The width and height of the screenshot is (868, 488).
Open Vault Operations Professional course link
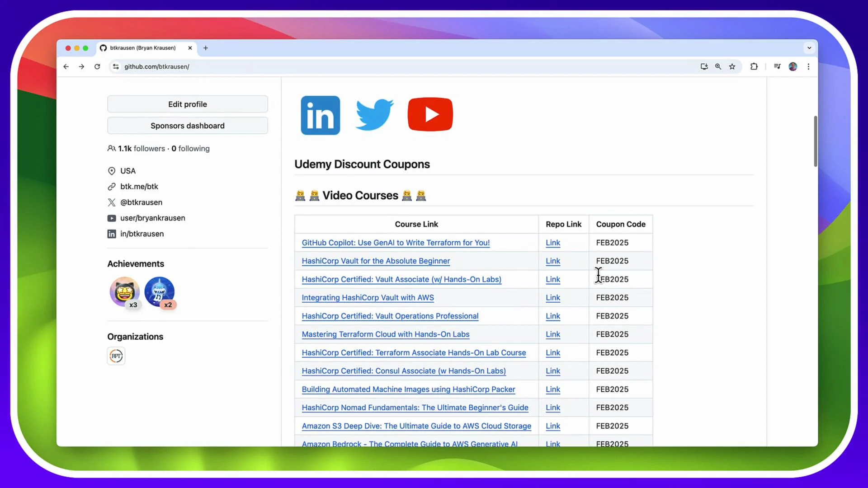[x=390, y=316]
